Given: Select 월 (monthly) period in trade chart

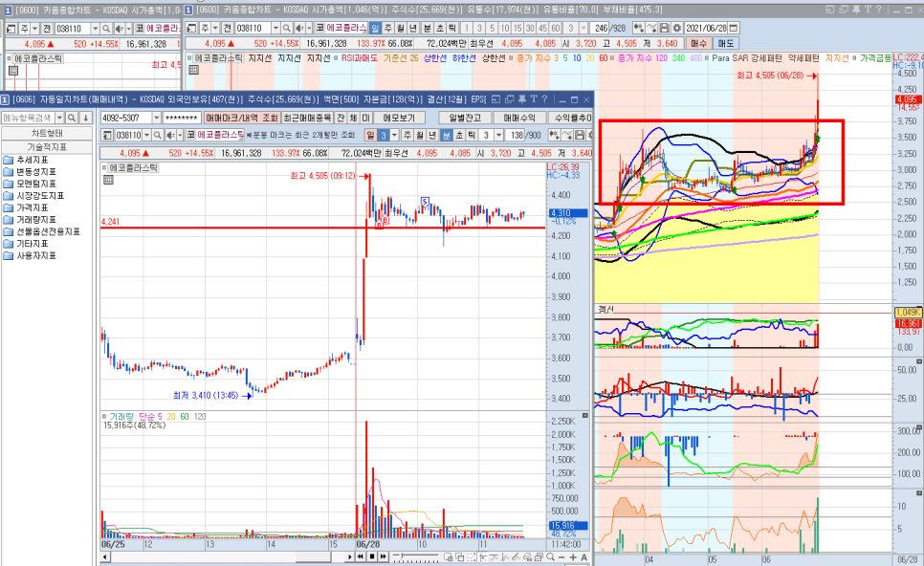Looking at the screenshot, I should tap(420, 135).
